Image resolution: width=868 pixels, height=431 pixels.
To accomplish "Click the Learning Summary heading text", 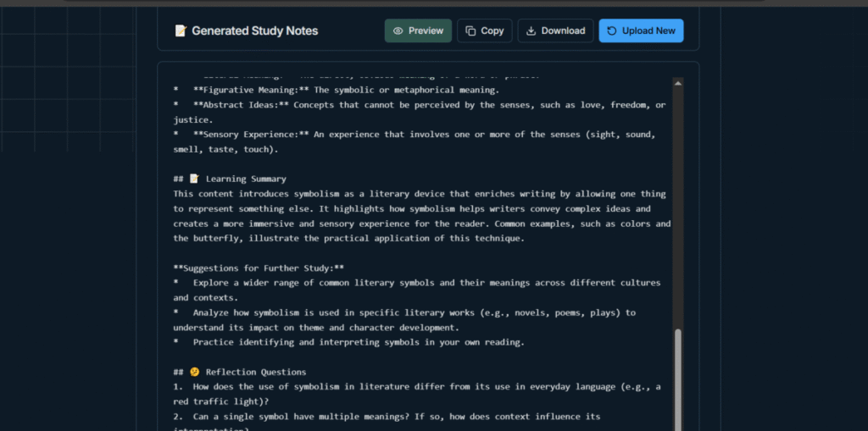I will pos(246,179).
